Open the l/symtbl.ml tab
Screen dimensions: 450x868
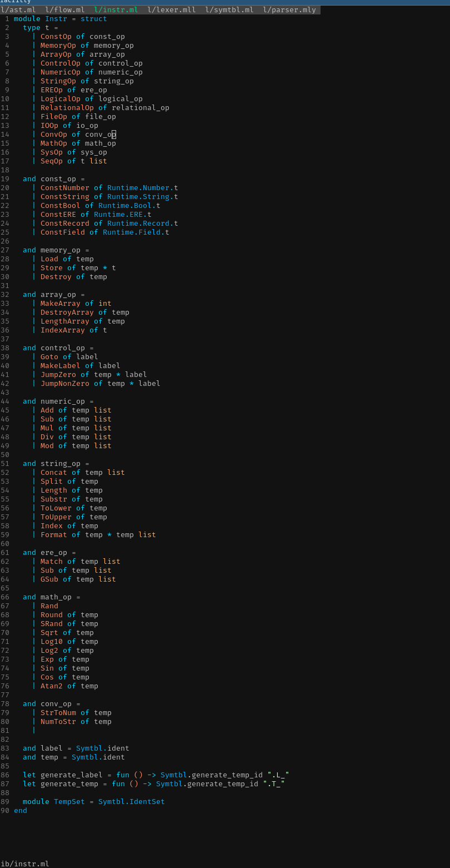point(229,10)
